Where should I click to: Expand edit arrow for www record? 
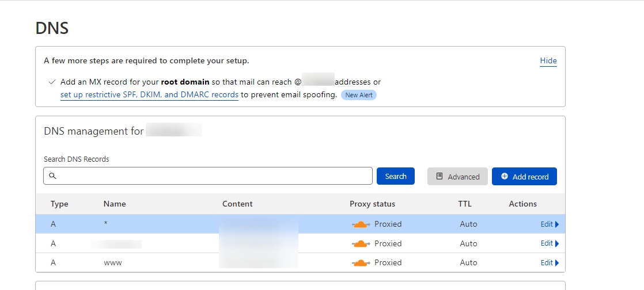(x=557, y=263)
